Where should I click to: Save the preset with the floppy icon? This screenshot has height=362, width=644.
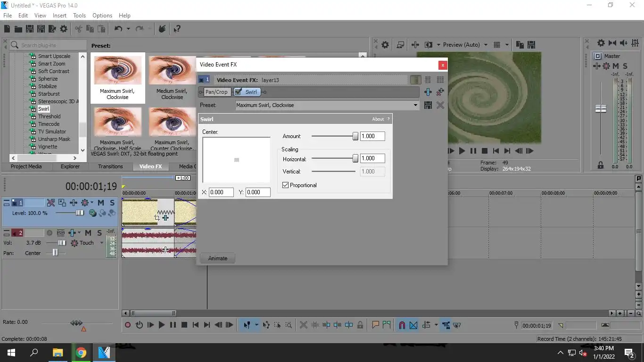[x=428, y=105]
